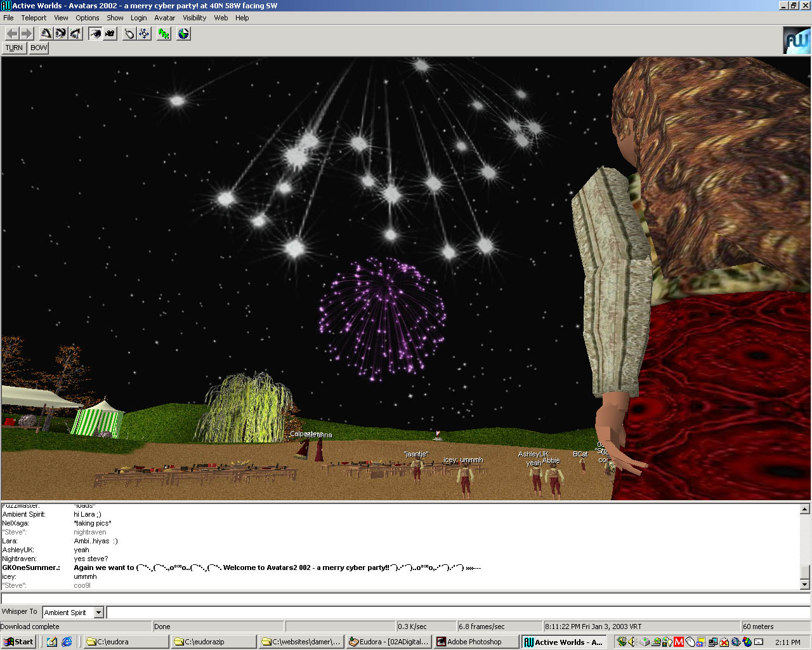Click the forward arrow teleport icon
Viewport: 812px width, 650px height.
point(26,34)
